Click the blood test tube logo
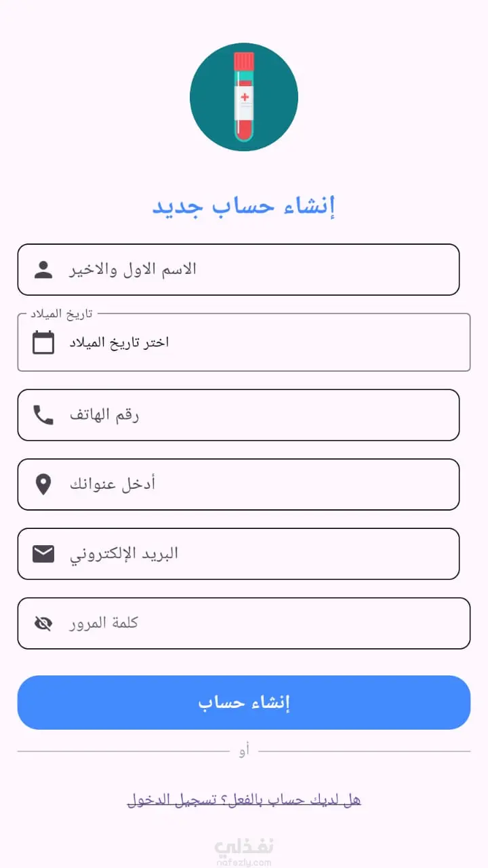This screenshot has height=868, width=488. point(244,97)
